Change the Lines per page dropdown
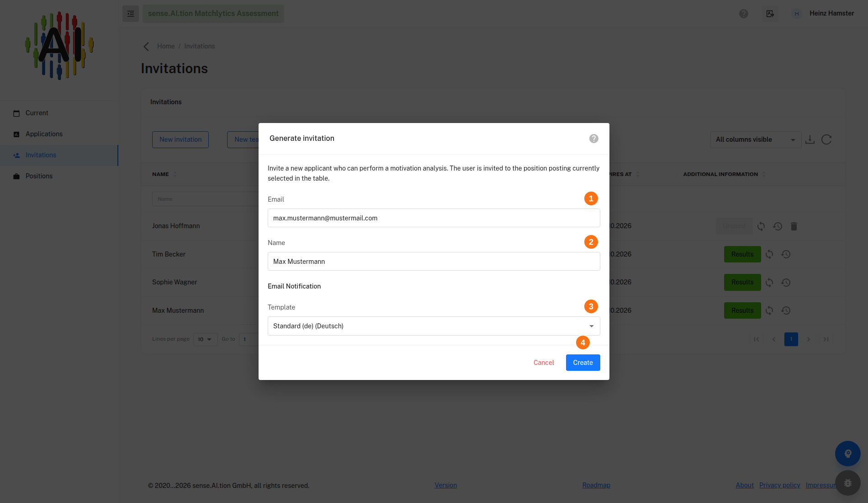The image size is (868, 503). (x=205, y=339)
